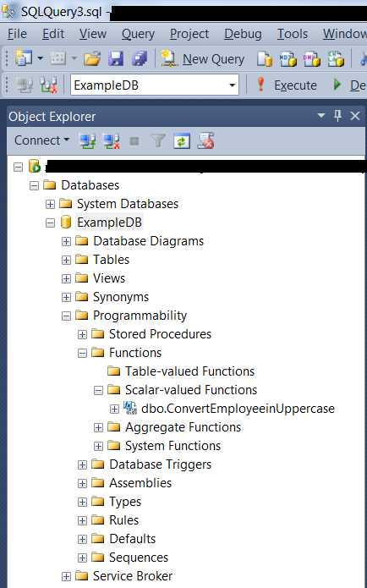Open the Query menu
The width and height of the screenshot is (367, 588).
(x=138, y=34)
